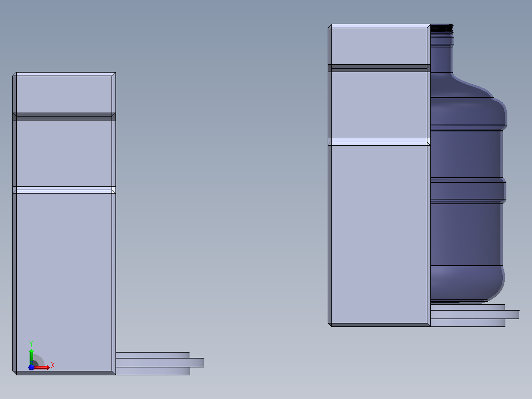Image resolution: width=532 pixels, height=399 pixels.
Task: Select the middle panel of the cabinet with the bottle
Action: (379, 105)
